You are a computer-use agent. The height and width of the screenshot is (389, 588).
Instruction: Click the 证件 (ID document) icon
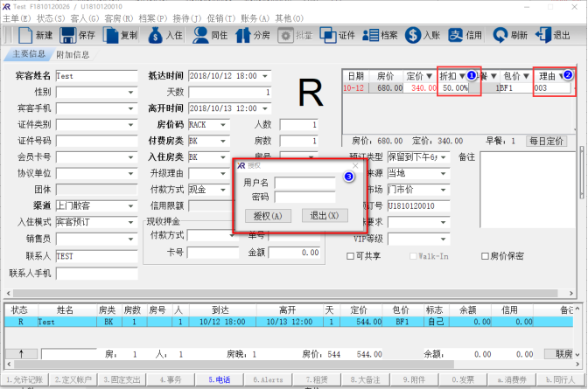coord(328,35)
